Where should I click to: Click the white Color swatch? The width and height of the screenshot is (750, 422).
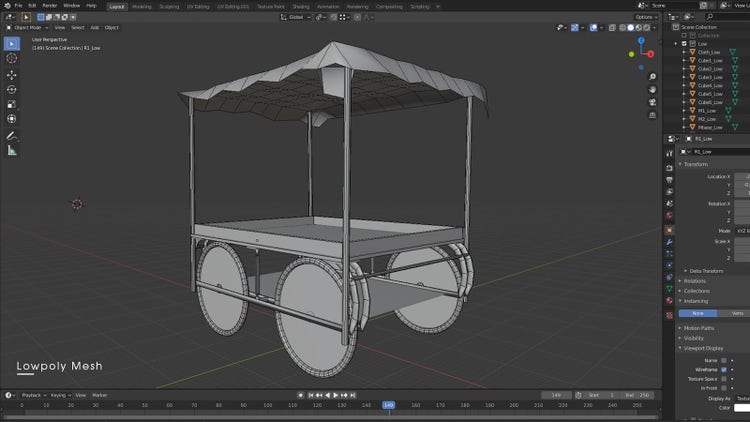[742, 407]
